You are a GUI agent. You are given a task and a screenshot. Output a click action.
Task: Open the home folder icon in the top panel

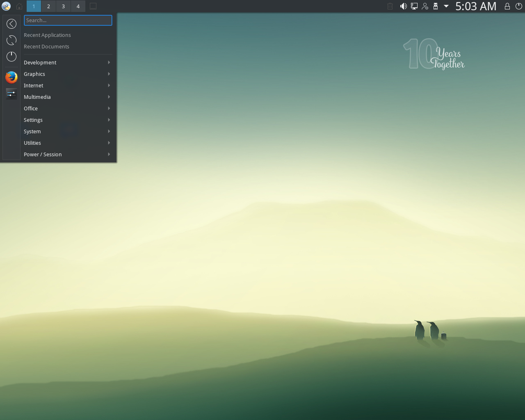19,6
